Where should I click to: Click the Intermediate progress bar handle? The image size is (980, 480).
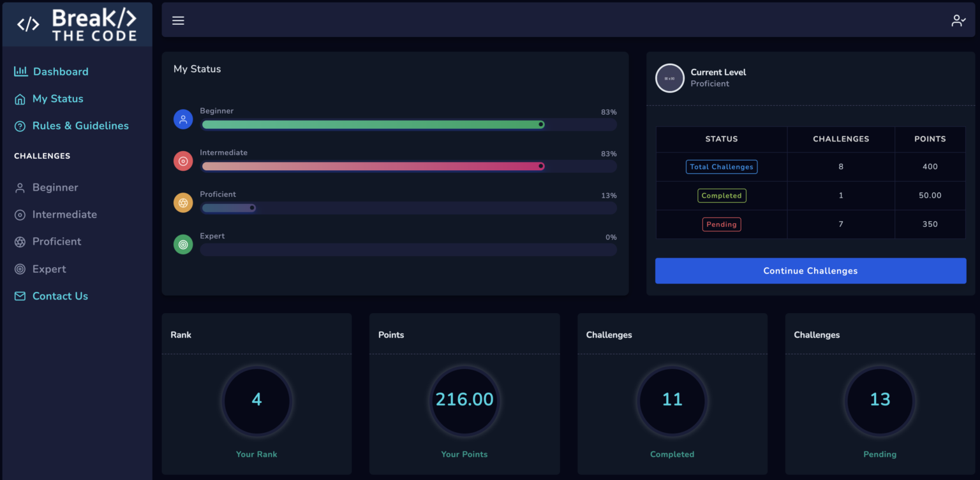pos(541,166)
